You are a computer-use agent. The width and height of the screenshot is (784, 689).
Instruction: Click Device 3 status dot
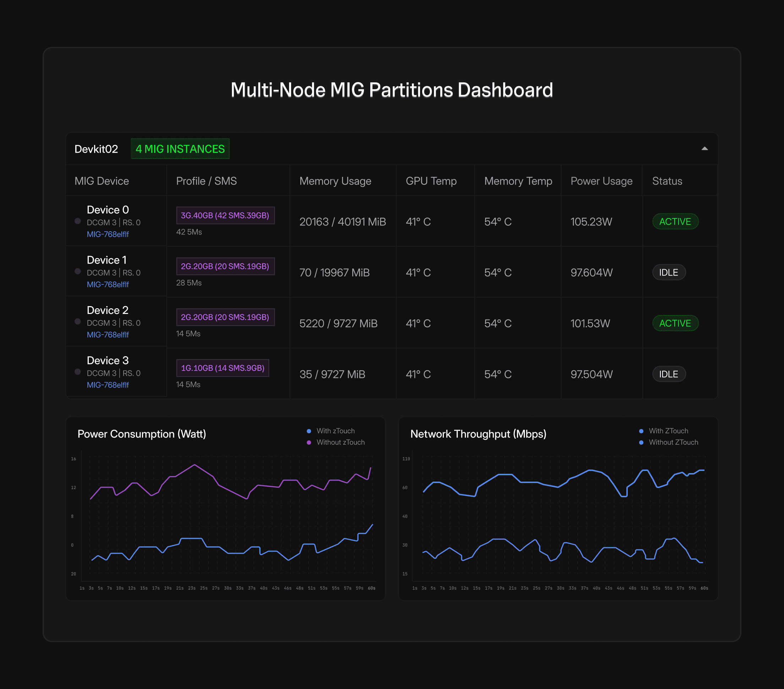[x=77, y=372]
